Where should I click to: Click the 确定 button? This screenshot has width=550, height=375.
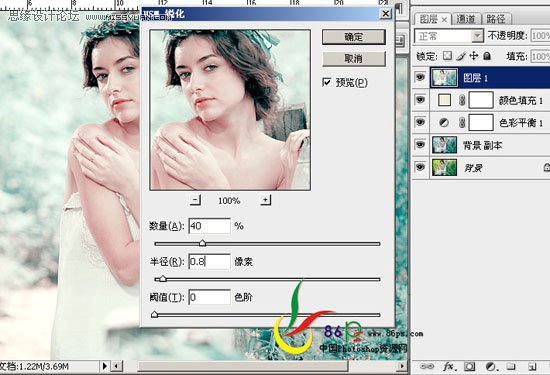click(354, 37)
